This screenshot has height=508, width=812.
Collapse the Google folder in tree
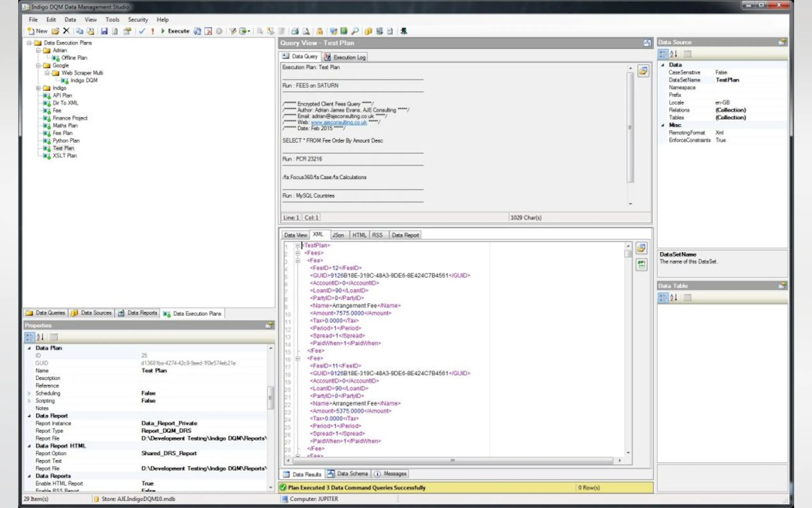point(38,65)
